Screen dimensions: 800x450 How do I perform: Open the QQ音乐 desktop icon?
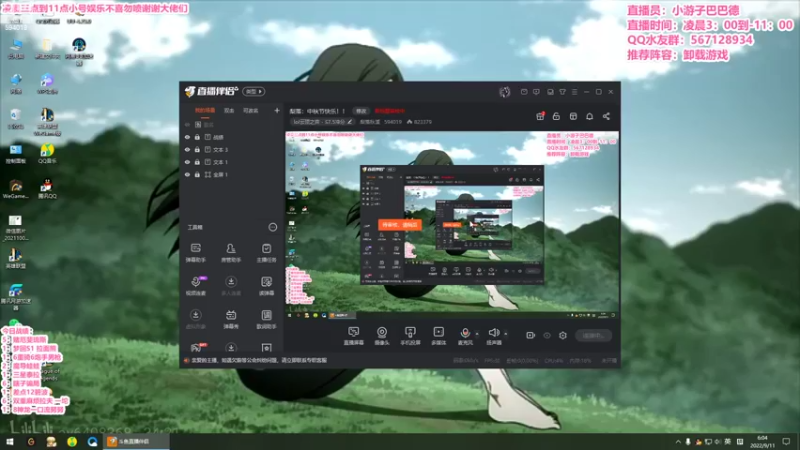point(47,154)
